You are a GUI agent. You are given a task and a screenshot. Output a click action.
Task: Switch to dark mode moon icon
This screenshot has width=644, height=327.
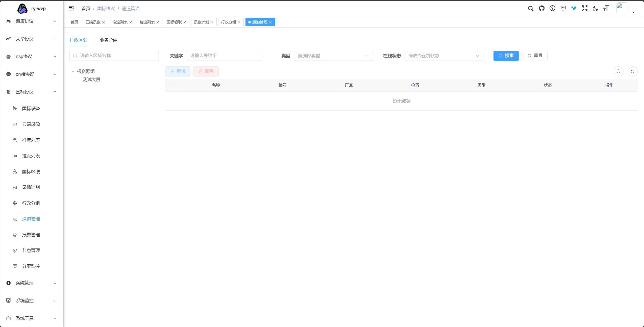[595, 9]
